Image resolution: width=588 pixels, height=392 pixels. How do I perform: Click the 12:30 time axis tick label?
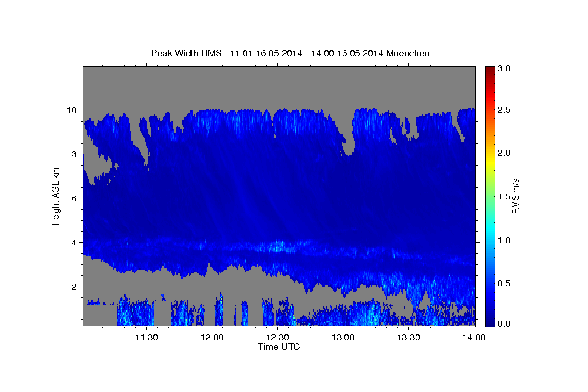(278, 337)
